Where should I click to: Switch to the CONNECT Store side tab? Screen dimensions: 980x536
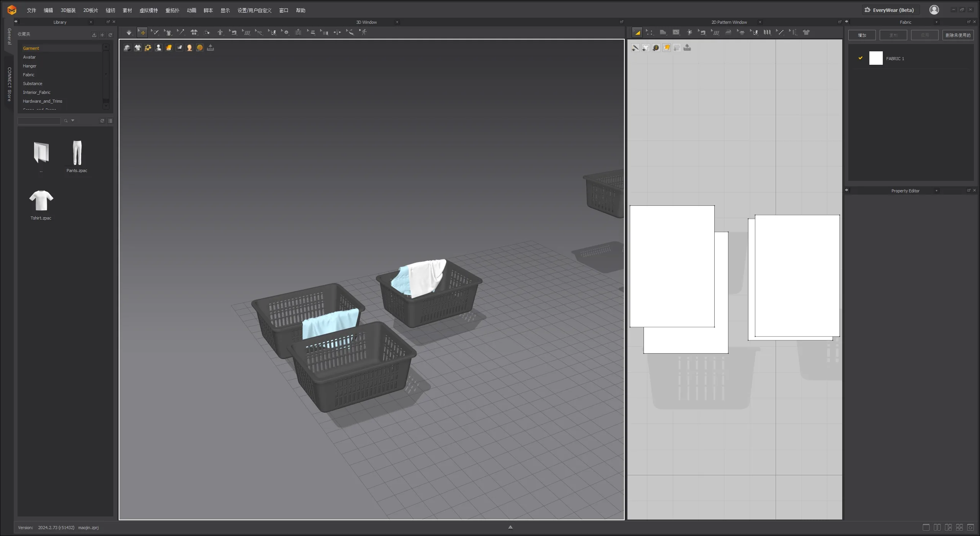(9, 84)
